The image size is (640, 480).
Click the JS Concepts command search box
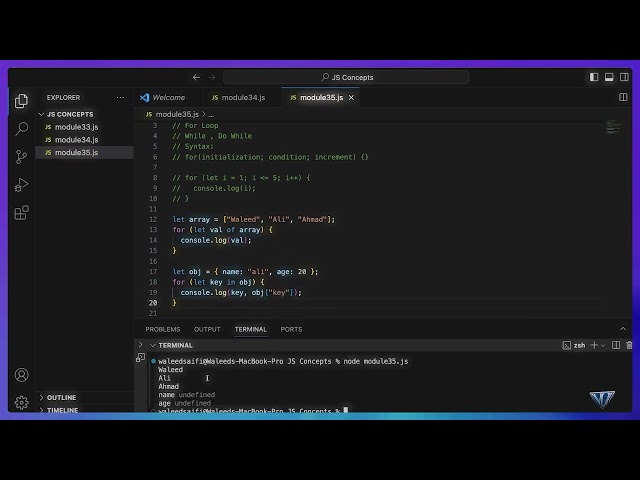pyautogui.click(x=346, y=77)
